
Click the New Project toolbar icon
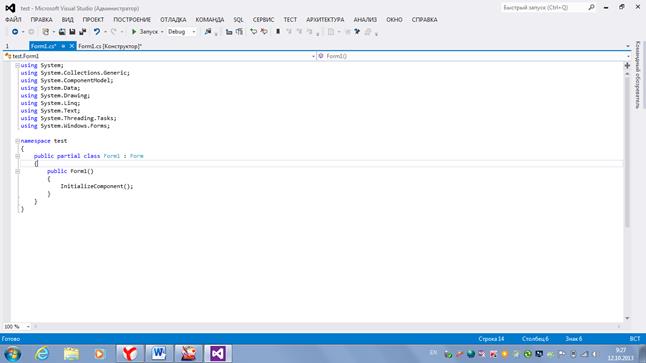pos(46,32)
